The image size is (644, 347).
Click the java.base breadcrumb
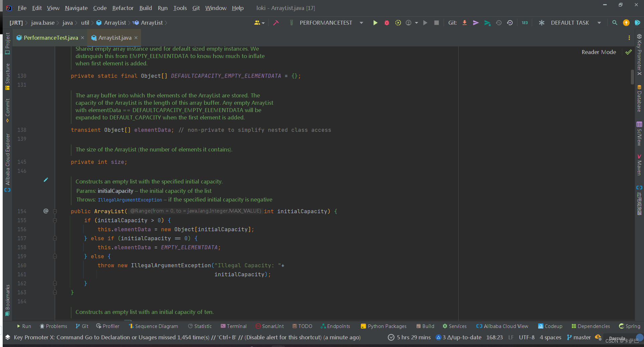tap(43, 23)
